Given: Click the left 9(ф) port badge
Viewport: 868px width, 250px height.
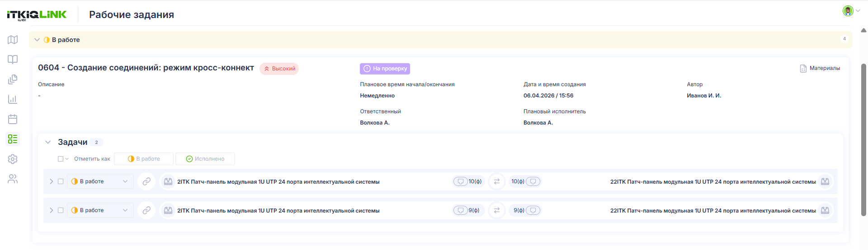Looking at the screenshot, I should tap(468, 210).
